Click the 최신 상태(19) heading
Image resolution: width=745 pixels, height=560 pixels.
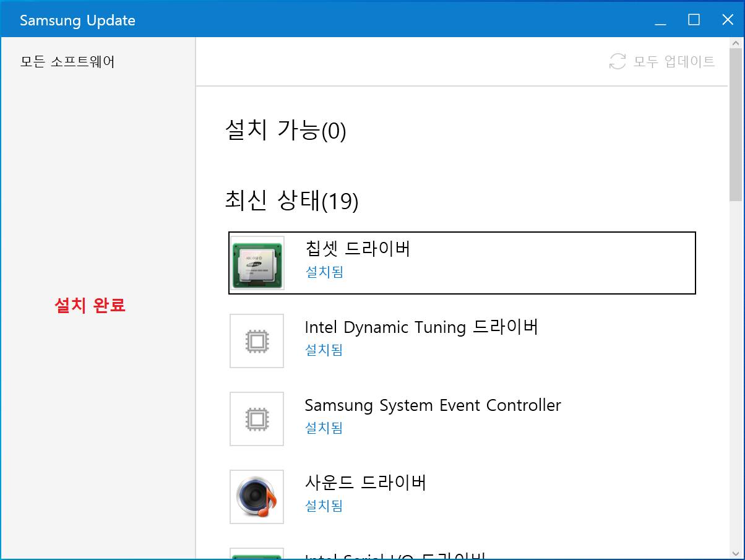coord(291,200)
